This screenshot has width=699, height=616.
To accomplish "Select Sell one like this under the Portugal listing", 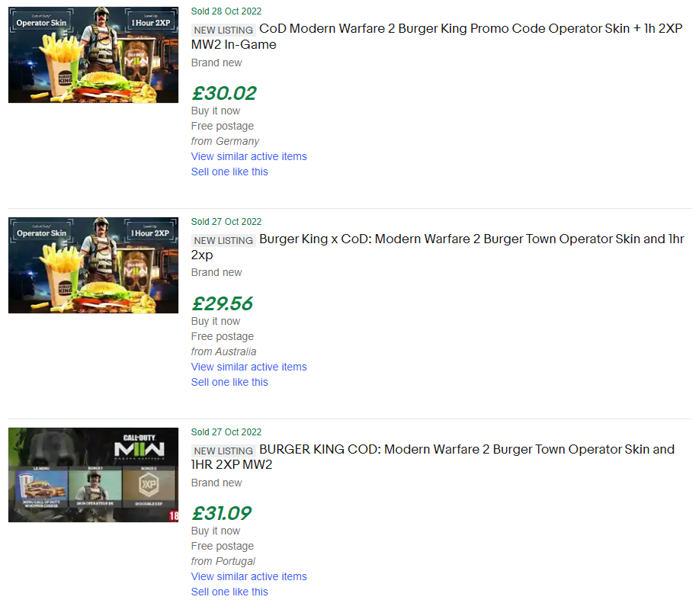I will [x=229, y=592].
